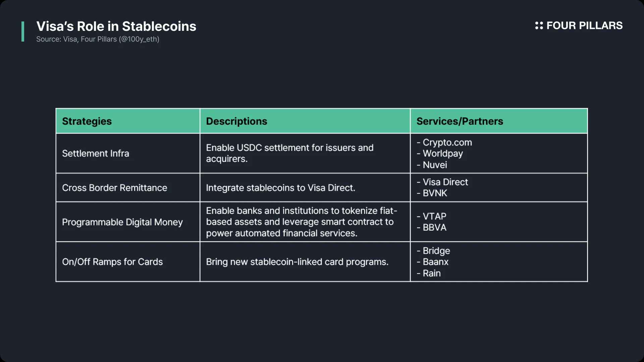644x362 pixels.
Task: Click the On/Off Ramps for Cards cell
Action: pyautogui.click(x=128, y=262)
